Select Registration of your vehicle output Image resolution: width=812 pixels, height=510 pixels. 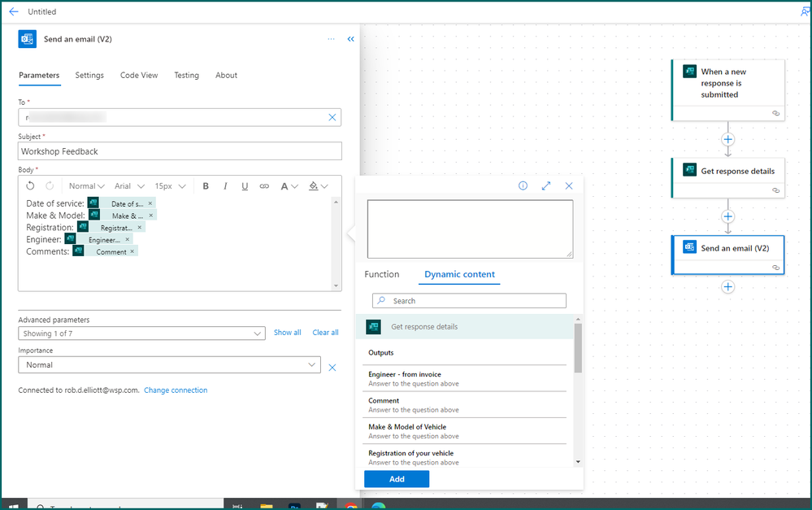click(x=464, y=457)
